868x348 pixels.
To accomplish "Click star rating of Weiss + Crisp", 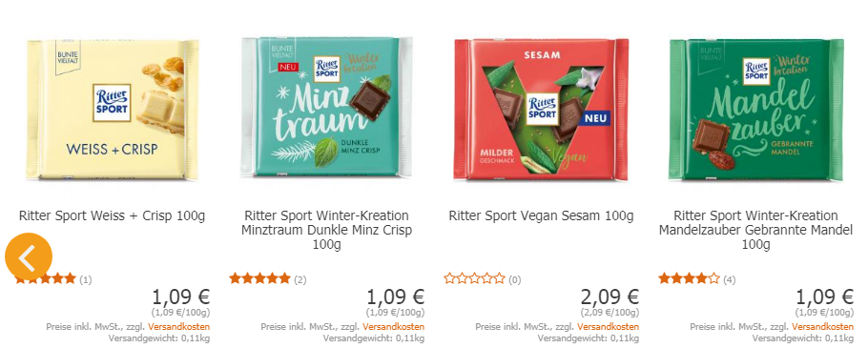I will tap(46, 278).
